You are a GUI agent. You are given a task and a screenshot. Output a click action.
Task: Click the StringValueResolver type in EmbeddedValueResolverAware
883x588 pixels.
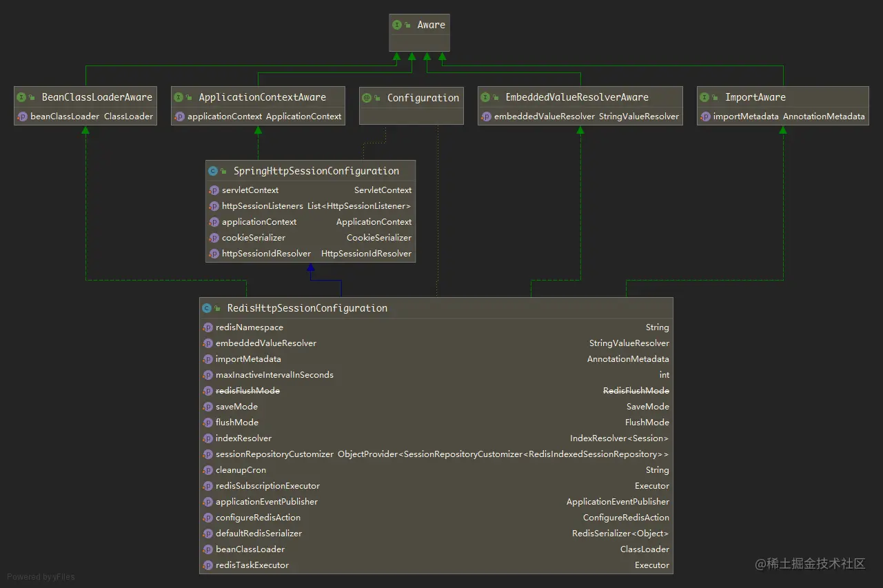click(639, 116)
